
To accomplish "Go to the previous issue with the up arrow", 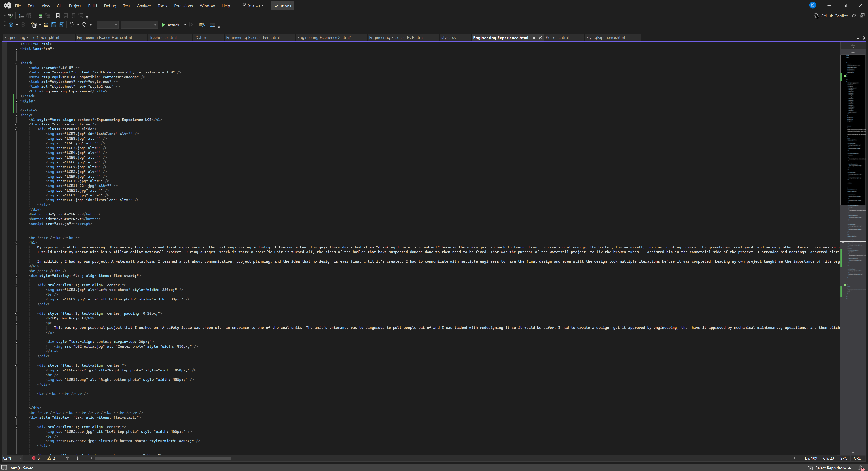I will (67, 458).
